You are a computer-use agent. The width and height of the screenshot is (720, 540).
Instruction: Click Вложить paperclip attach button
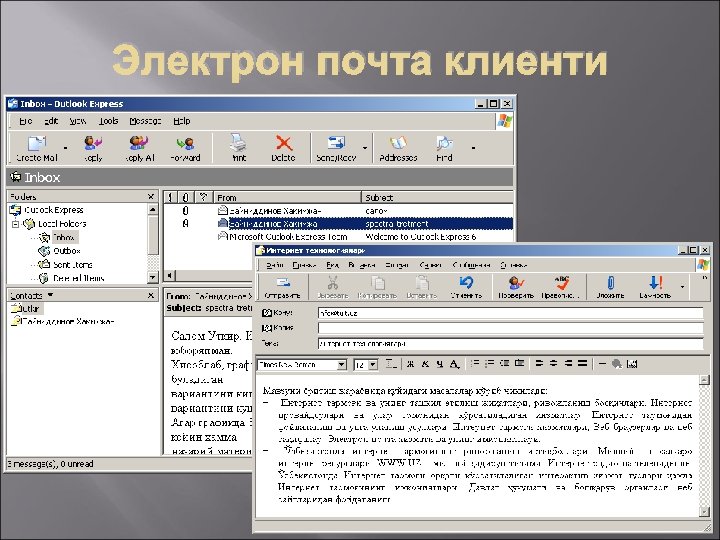tap(610, 287)
